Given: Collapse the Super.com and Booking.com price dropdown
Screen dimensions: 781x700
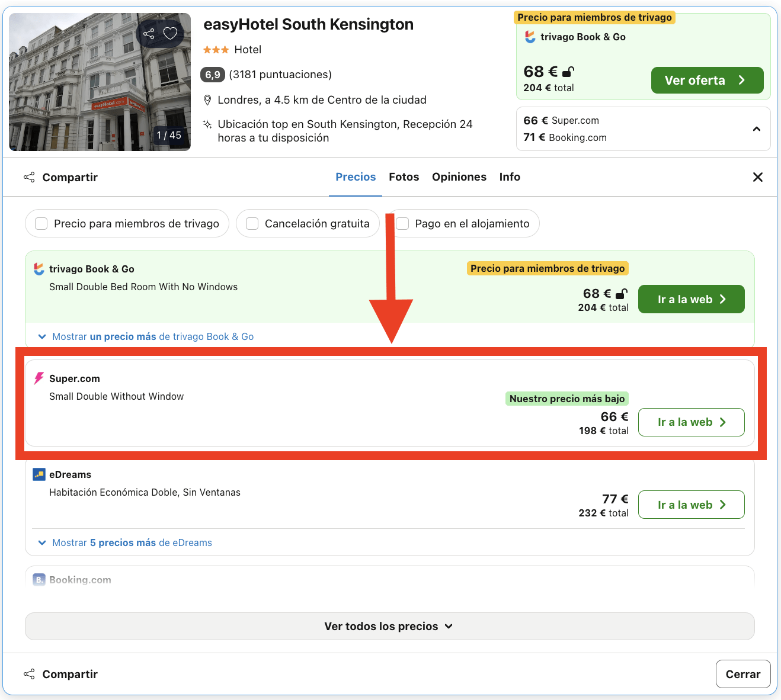Looking at the screenshot, I should pyautogui.click(x=757, y=129).
